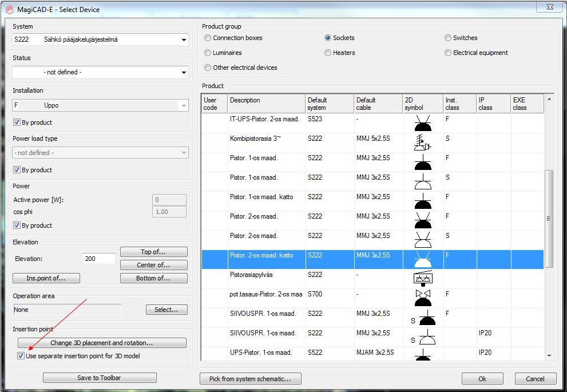Click the product list scroll up arrow
This screenshot has height=392, width=567.
click(549, 99)
